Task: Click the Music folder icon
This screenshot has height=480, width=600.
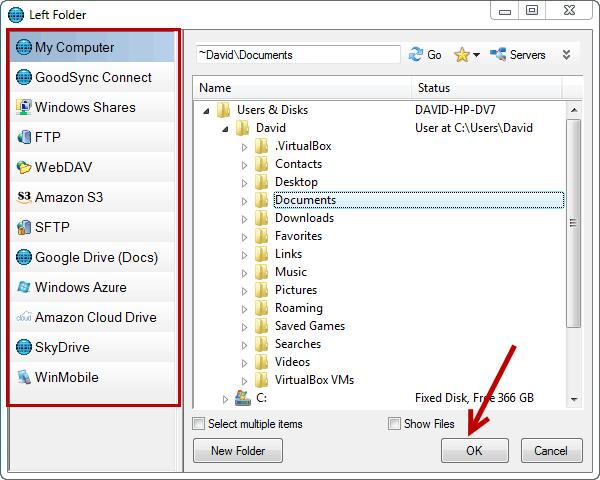Action: [261, 272]
